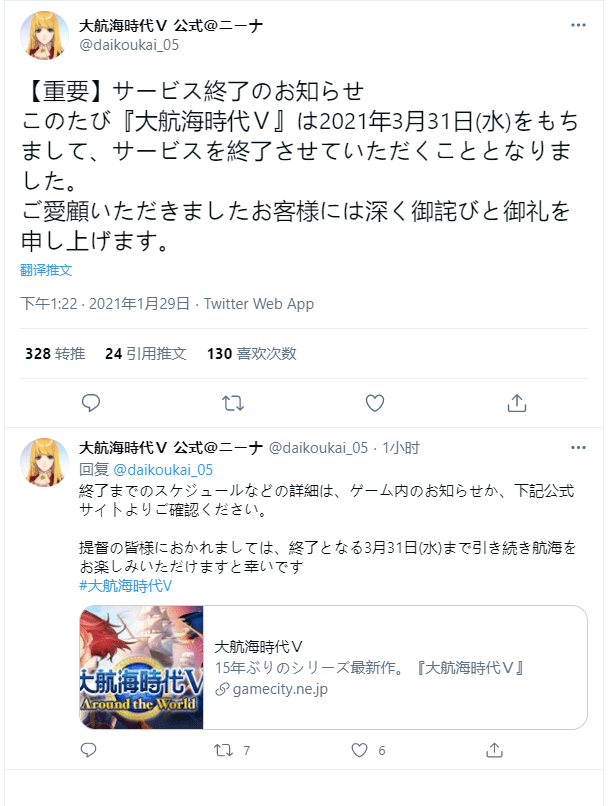608x806 pixels.
Task: View the 328 转推 retweets list
Action: coord(55,354)
